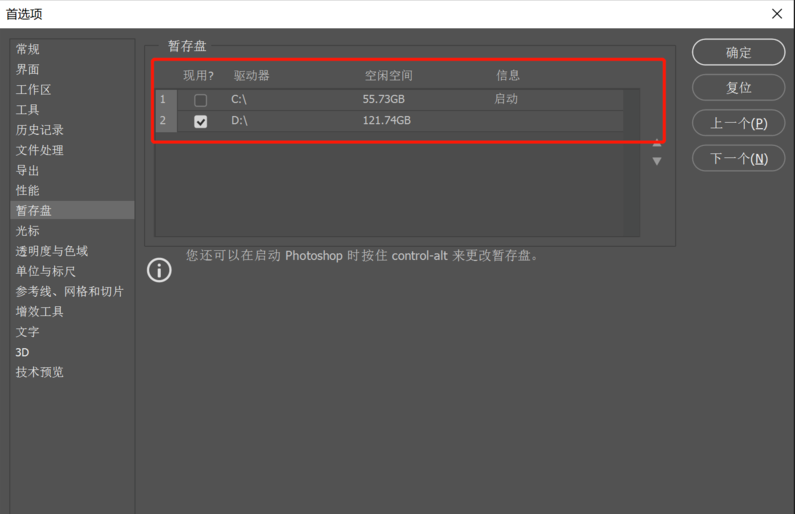Click the 复位 button

pos(738,88)
